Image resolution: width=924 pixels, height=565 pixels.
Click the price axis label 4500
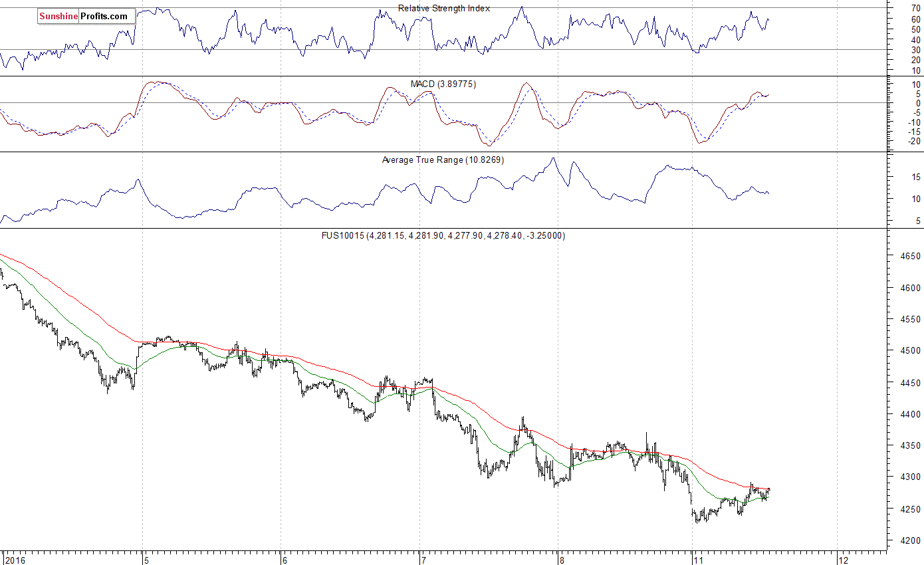[x=911, y=351]
